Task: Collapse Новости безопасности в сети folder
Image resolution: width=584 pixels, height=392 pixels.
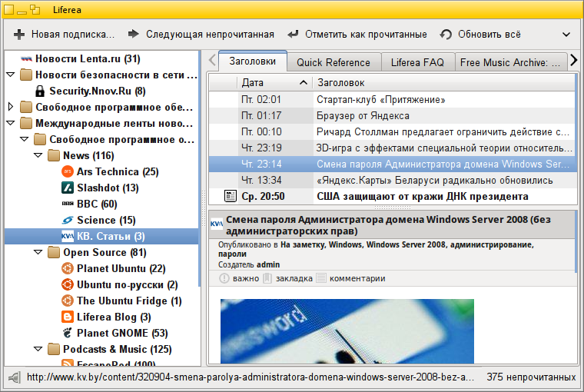Action: (11, 75)
